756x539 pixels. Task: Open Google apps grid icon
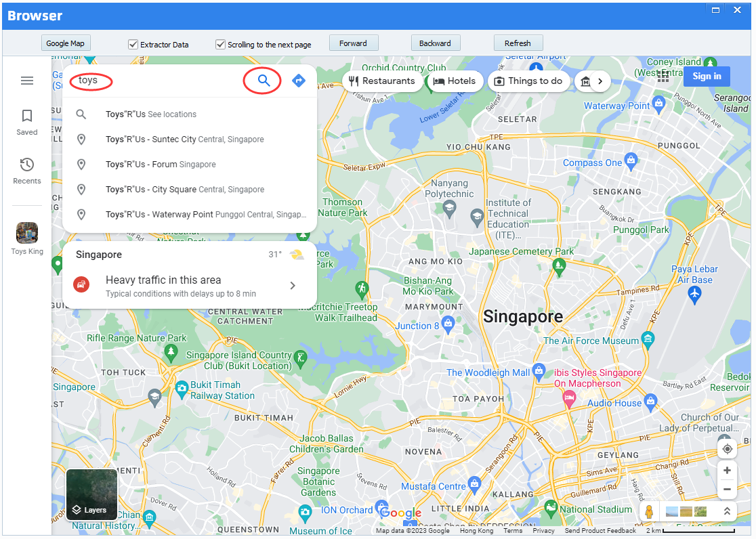(663, 76)
